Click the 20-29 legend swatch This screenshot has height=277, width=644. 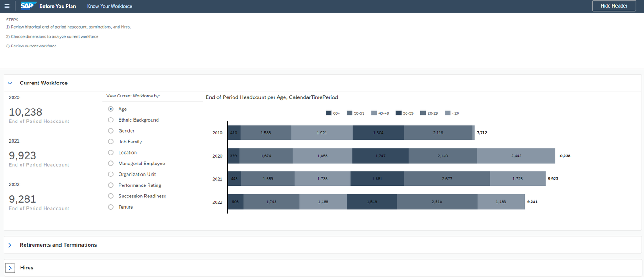click(423, 113)
